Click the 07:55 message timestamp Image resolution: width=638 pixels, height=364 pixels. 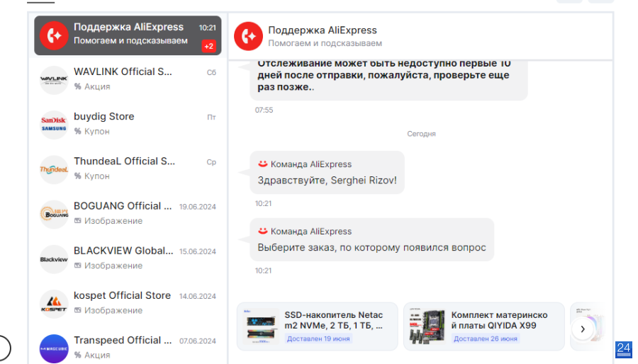(264, 110)
